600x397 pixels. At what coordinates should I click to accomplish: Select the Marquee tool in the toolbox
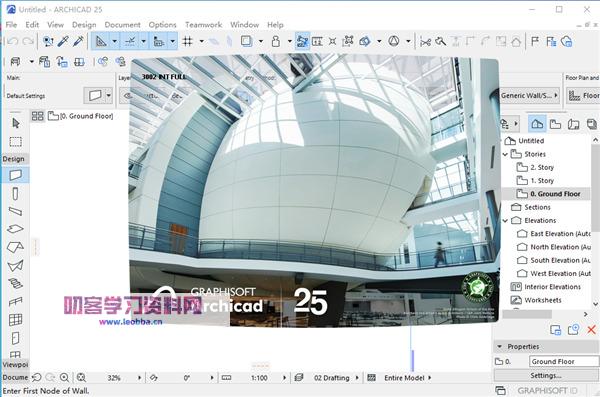click(x=16, y=142)
